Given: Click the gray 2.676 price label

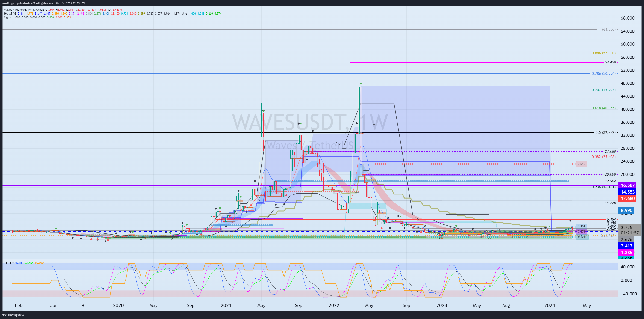Looking at the screenshot, I should tap(626, 240).
